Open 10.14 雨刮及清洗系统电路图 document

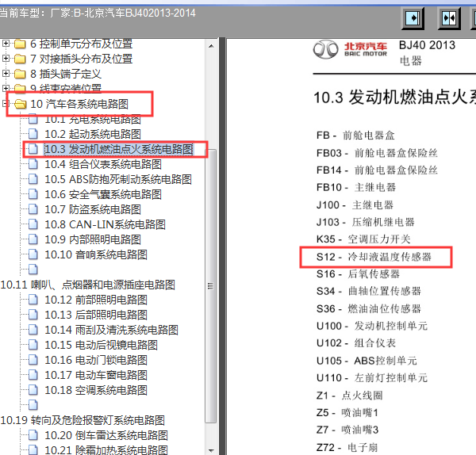point(111,330)
